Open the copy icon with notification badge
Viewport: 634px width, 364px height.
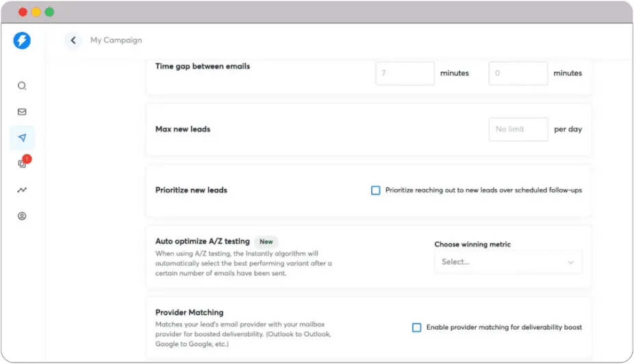tap(22, 164)
